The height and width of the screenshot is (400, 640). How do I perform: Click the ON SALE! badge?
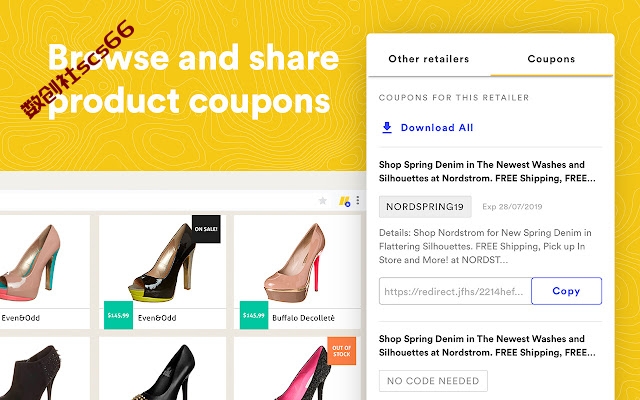pos(206,229)
